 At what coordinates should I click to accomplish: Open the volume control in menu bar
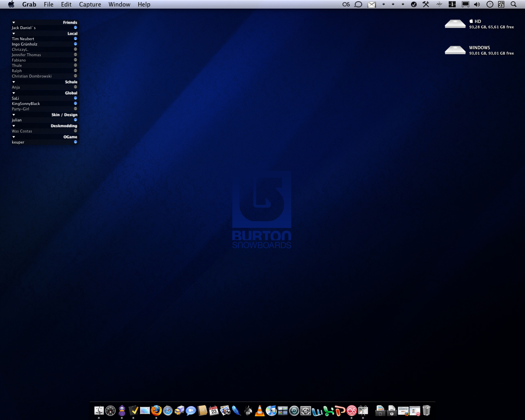pyautogui.click(x=477, y=5)
